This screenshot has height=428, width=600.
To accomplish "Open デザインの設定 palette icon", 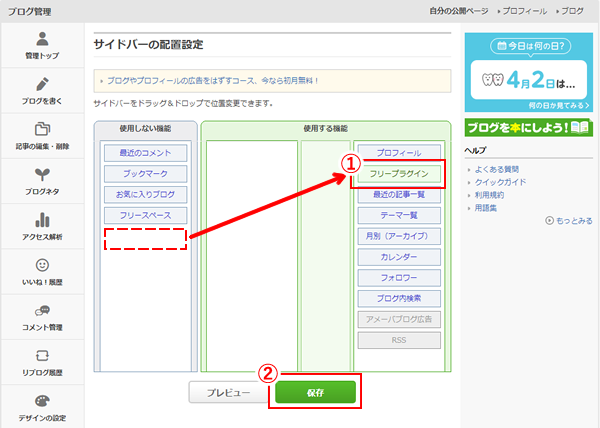I will point(42,401).
